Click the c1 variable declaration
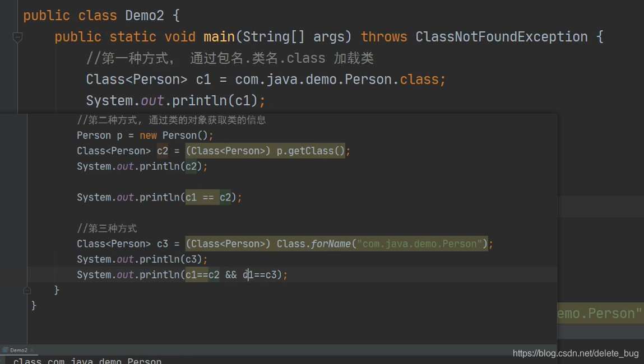The image size is (644, 364). (x=203, y=79)
